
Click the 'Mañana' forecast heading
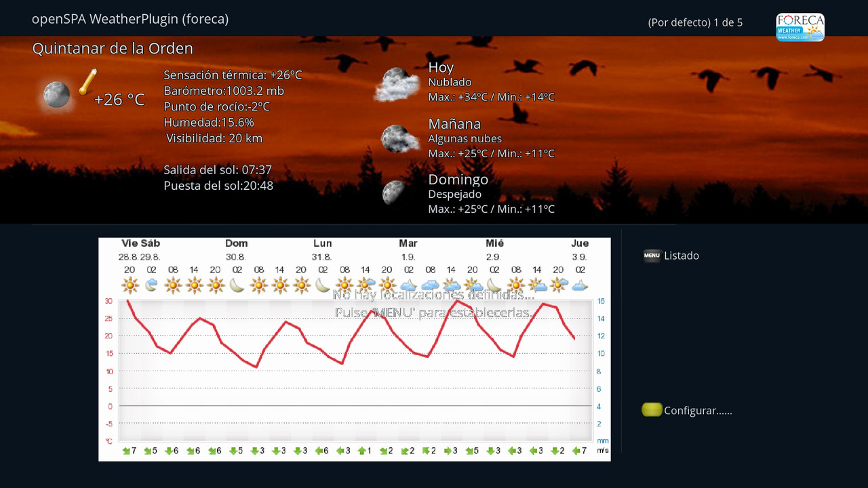pyautogui.click(x=454, y=123)
